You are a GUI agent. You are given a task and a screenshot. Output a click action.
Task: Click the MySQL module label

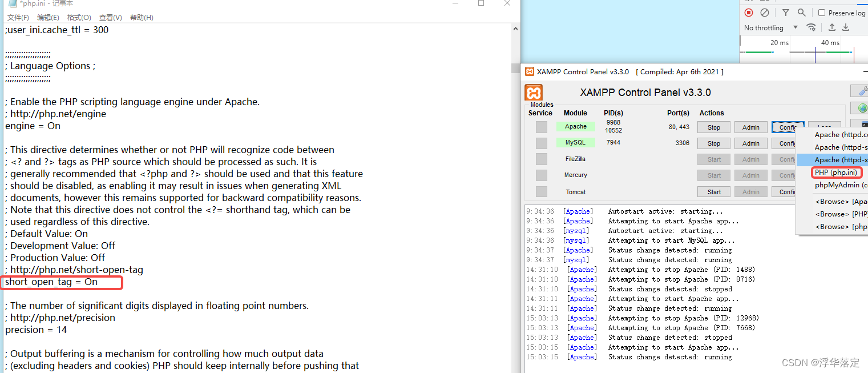click(576, 142)
